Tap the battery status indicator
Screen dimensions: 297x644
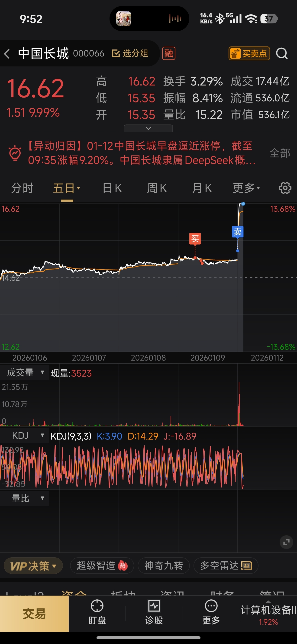(269, 19)
